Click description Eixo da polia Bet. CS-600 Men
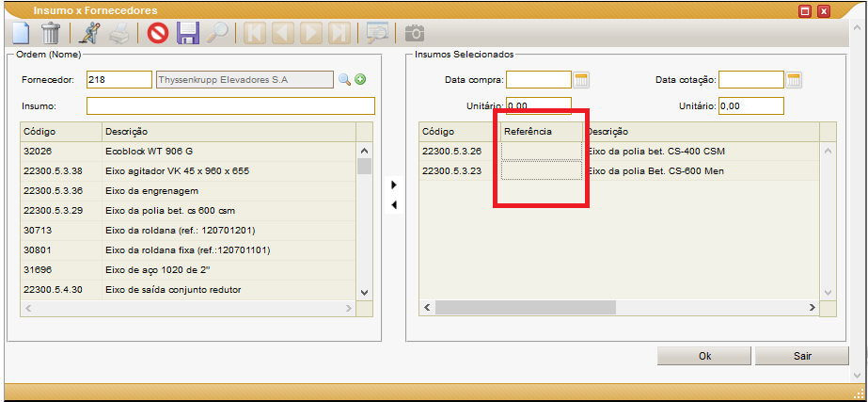The width and height of the screenshot is (868, 402). pyautogui.click(x=655, y=172)
